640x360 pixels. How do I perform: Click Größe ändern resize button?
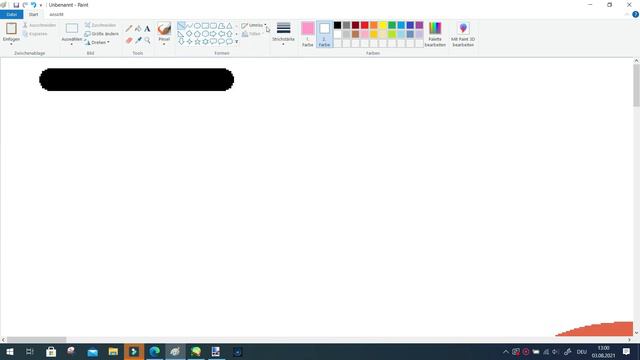pos(102,34)
